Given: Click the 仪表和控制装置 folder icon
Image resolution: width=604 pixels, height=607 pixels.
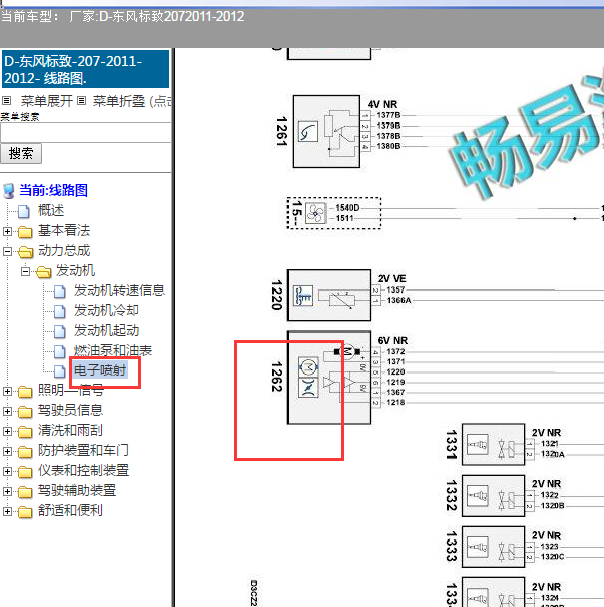Looking at the screenshot, I should point(25,472).
